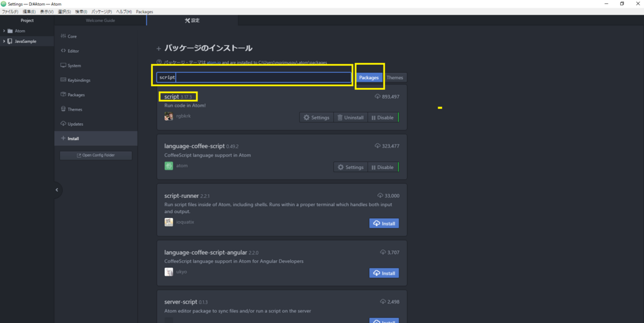Viewport: 644px width, 323px height.
Task: Click the ioquatix author avatar
Action: 169,222
